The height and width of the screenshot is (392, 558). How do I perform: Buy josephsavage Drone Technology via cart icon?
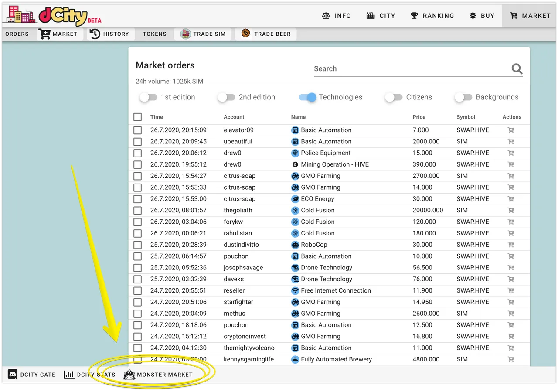pos(511,268)
